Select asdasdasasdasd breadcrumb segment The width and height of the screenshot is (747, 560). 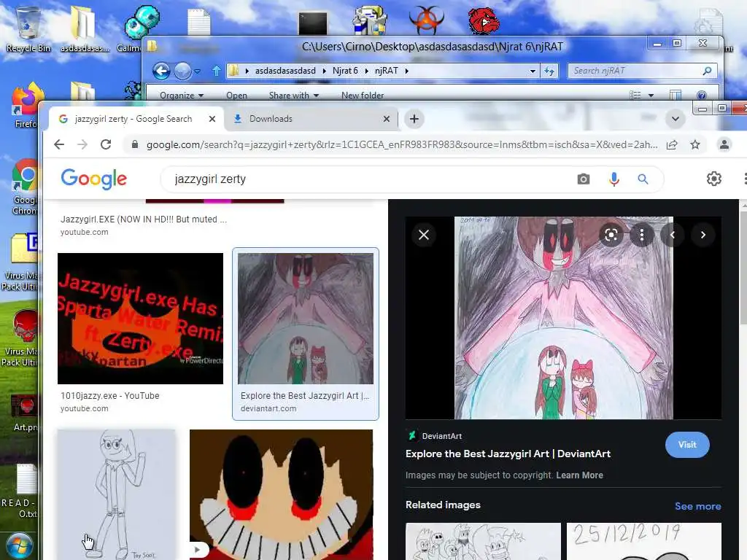click(x=285, y=71)
